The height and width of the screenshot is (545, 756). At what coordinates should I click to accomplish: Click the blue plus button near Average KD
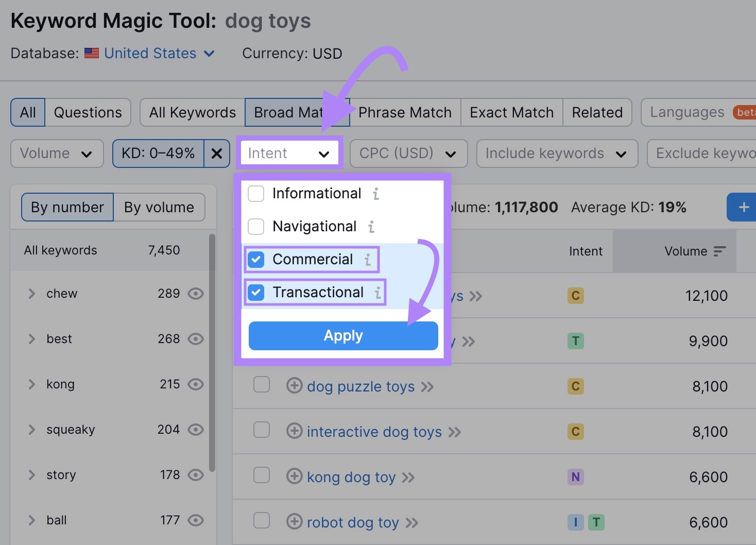tap(743, 207)
